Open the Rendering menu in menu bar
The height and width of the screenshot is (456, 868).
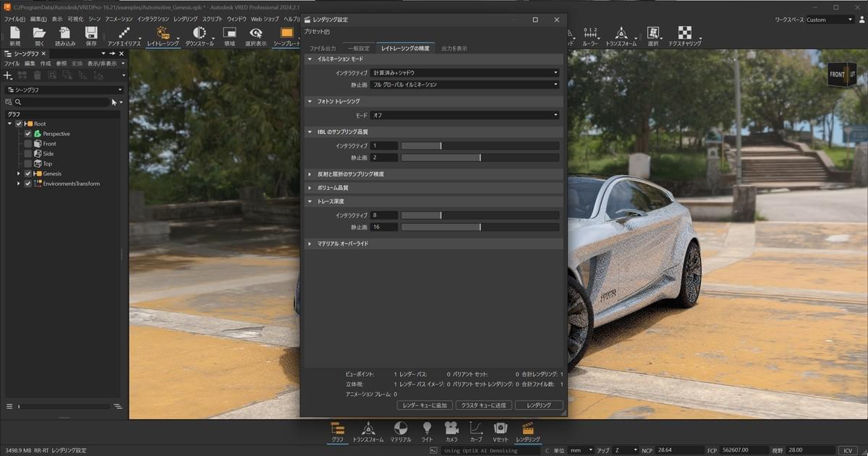[185, 19]
